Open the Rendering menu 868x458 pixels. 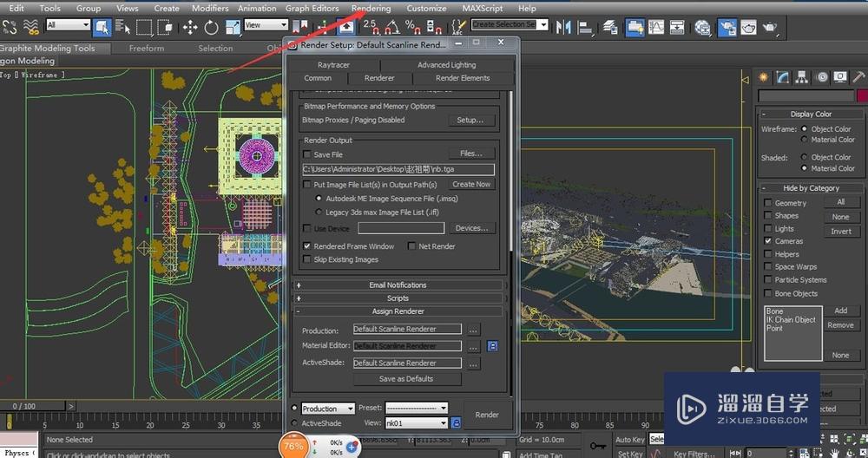371,8
